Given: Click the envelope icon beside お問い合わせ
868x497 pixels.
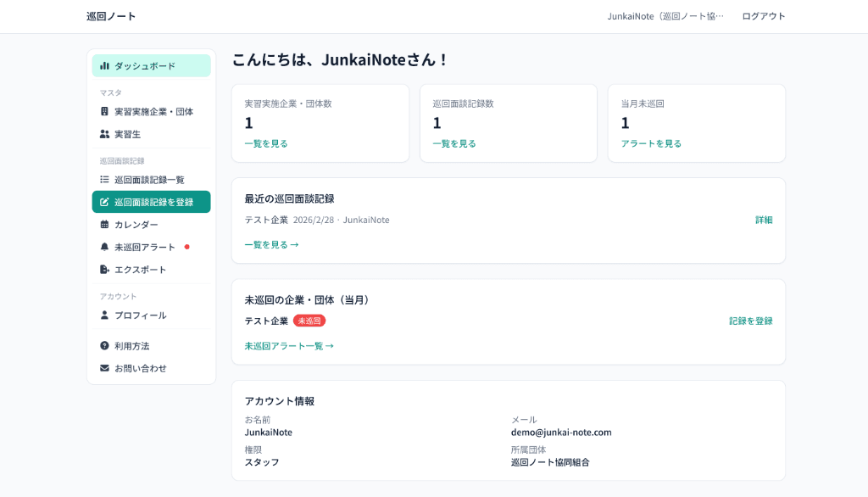Looking at the screenshot, I should click(103, 368).
